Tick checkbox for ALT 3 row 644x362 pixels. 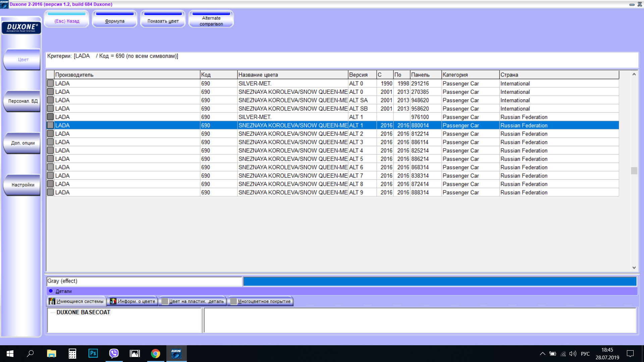click(x=50, y=142)
